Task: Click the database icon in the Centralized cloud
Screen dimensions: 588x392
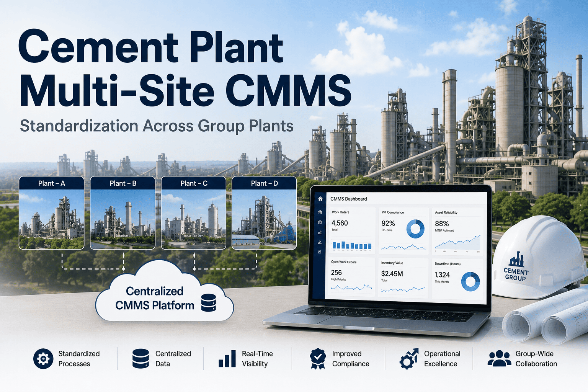Action: pos(209,302)
